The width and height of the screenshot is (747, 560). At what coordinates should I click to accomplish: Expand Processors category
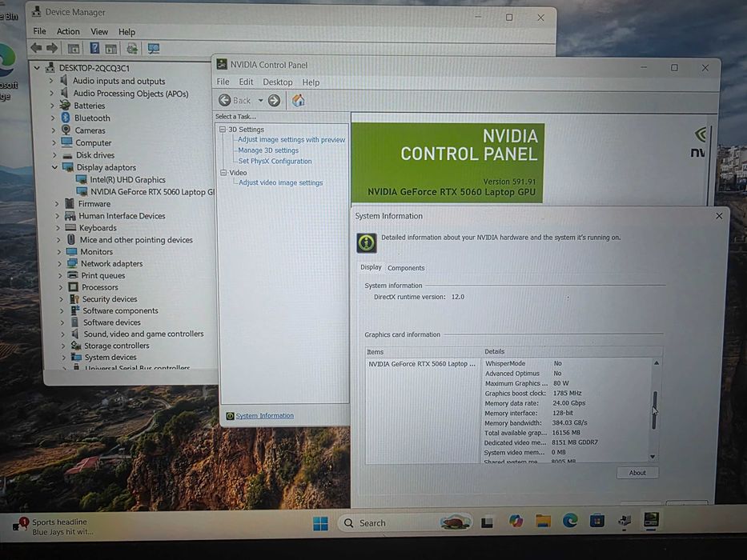(x=61, y=287)
